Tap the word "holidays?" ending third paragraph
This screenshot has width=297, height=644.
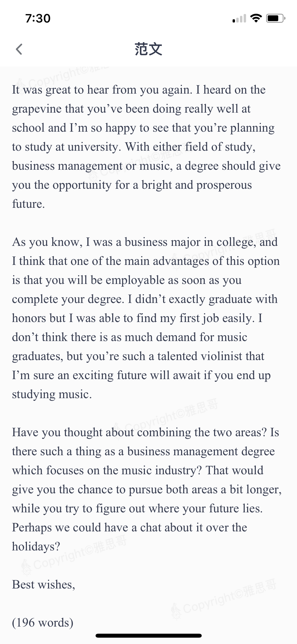36,546
